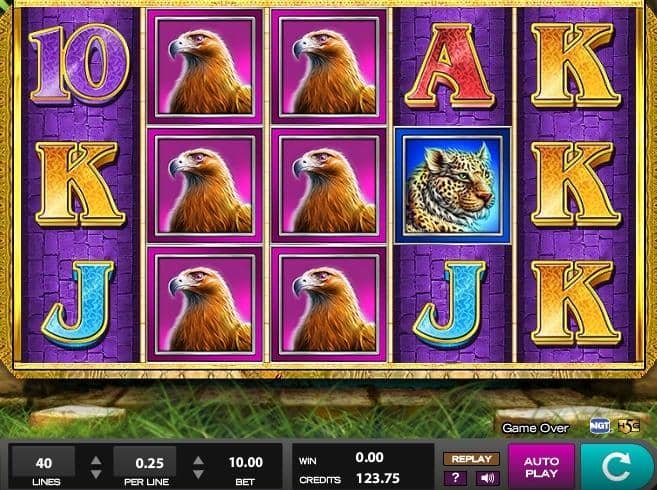Click the H5G logo

click(x=629, y=426)
